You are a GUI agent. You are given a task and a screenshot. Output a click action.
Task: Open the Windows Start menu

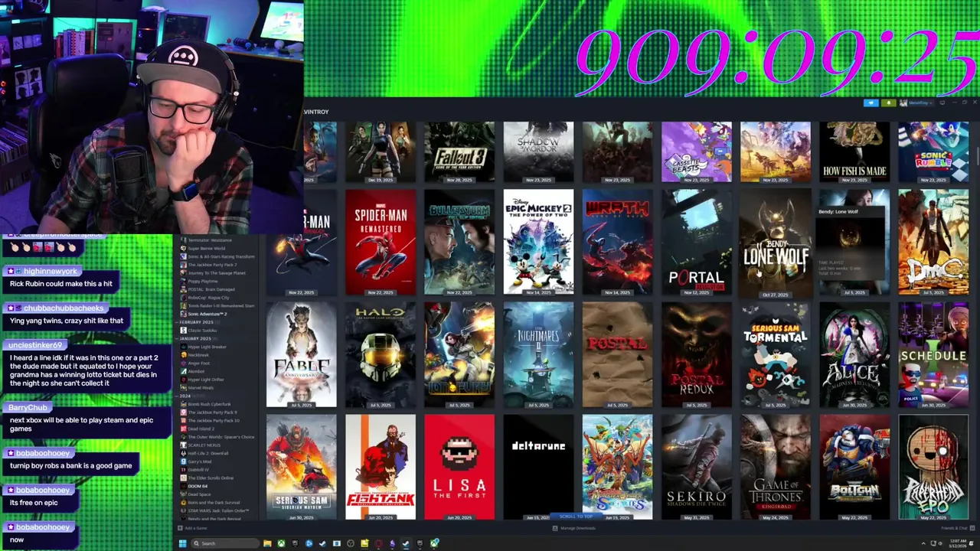(x=182, y=543)
